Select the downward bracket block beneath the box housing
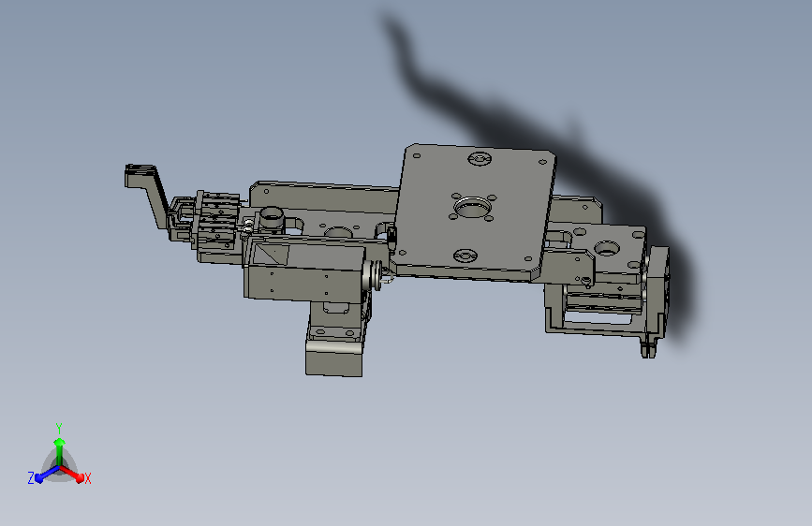 [335, 339]
